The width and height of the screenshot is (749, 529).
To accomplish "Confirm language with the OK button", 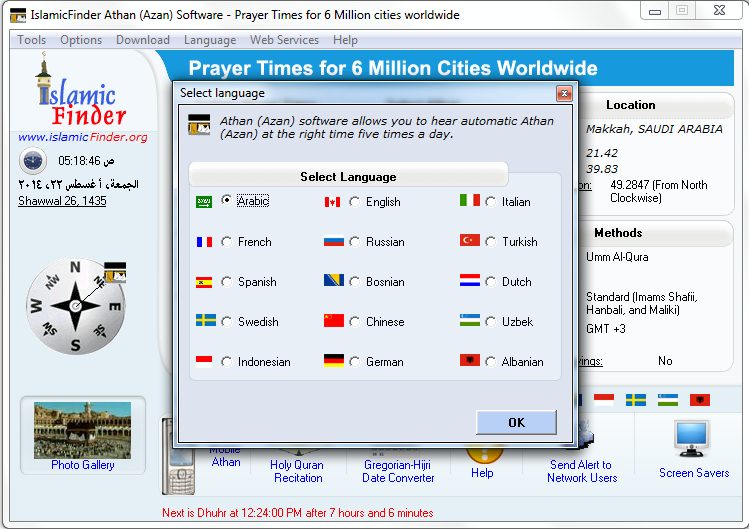I will click(x=516, y=422).
